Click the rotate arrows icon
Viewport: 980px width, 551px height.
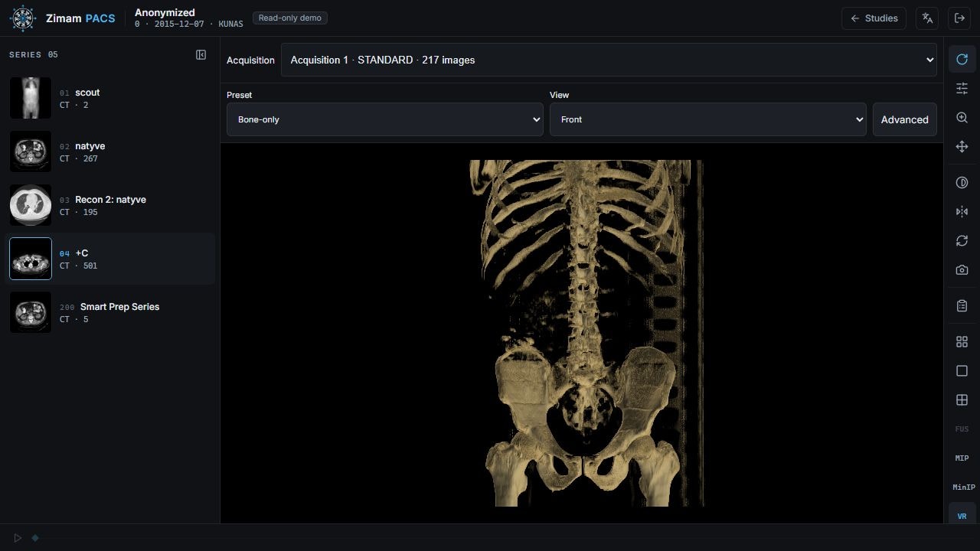[962, 241]
